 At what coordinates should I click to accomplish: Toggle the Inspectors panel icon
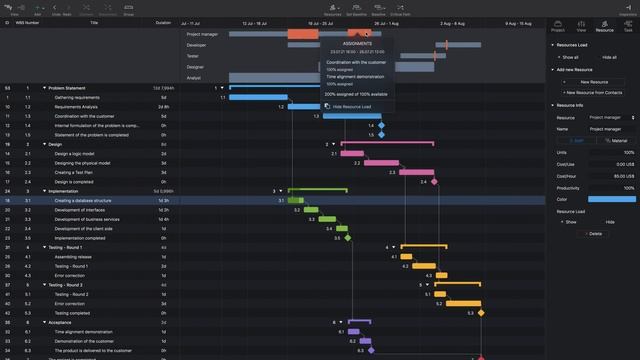pyautogui.click(x=628, y=7)
